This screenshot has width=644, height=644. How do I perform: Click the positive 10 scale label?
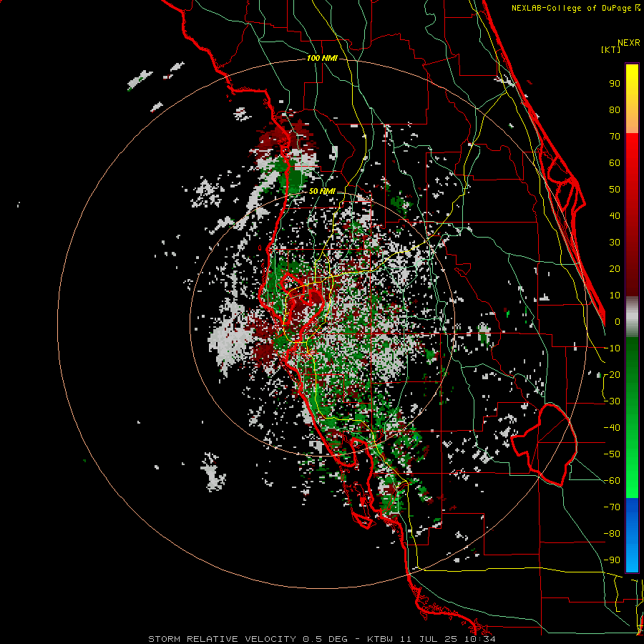pos(615,296)
